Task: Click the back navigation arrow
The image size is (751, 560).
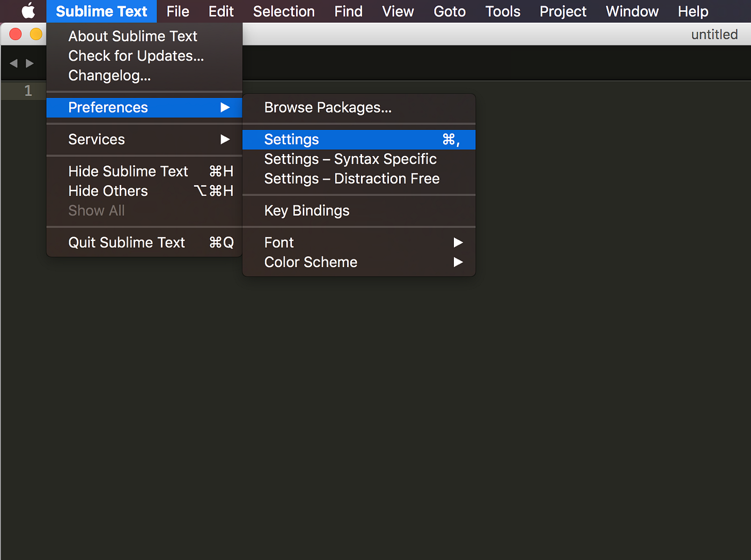Action: tap(13, 63)
